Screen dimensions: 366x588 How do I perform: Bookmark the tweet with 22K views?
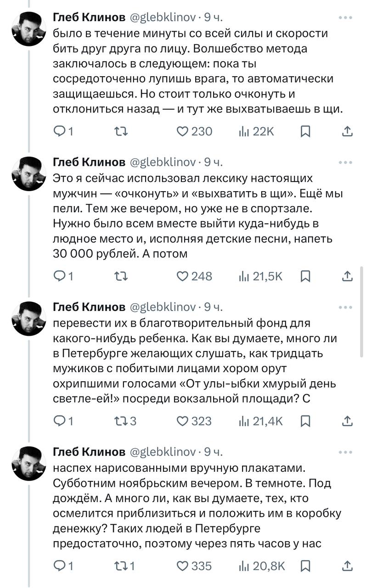pyautogui.click(x=305, y=132)
